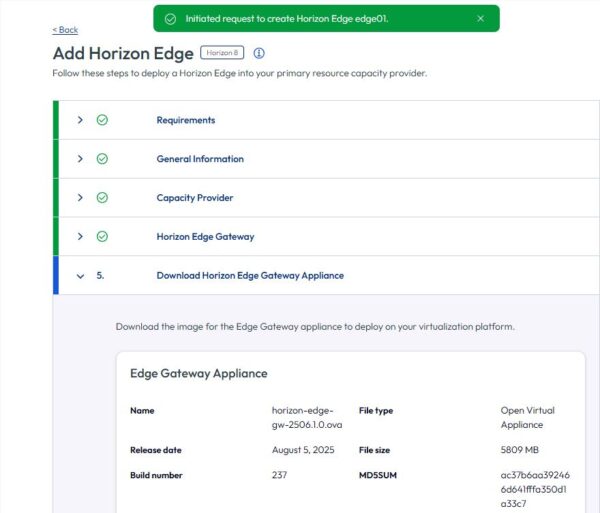This screenshot has width=600, height=513.
Task: Click General Information completed check icon
Action: pos(102,159)
